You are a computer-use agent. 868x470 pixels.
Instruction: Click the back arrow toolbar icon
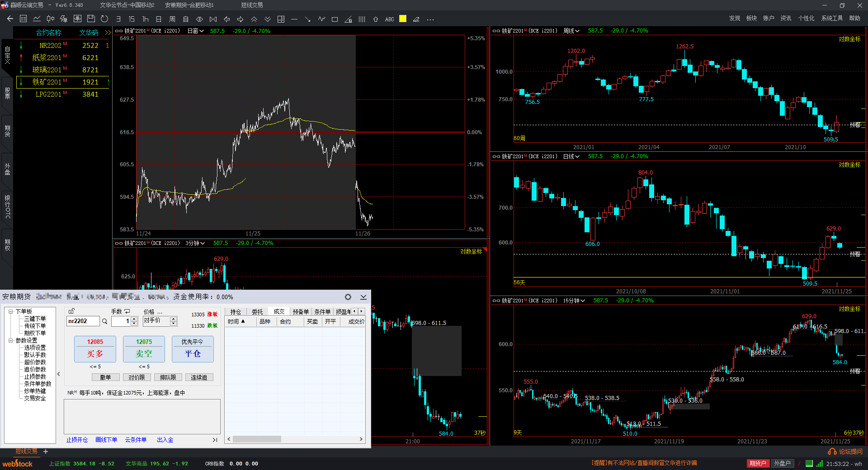click(10, 19)
